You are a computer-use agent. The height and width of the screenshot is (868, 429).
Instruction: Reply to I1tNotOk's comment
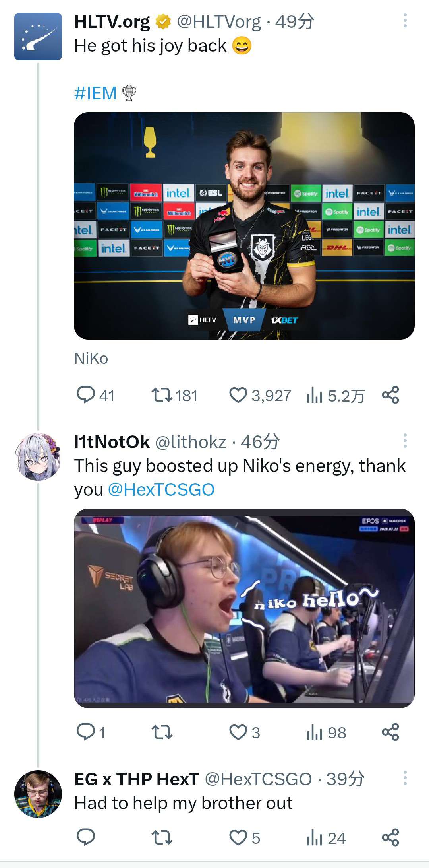click(x=85, y=732)
